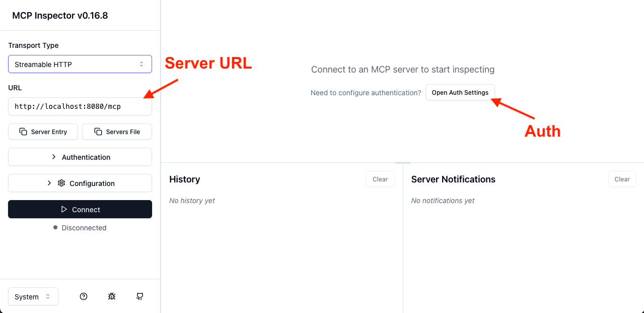644x313 pixels.
Task: Click the MCP Inspector version title
Action: click(60, 16)
